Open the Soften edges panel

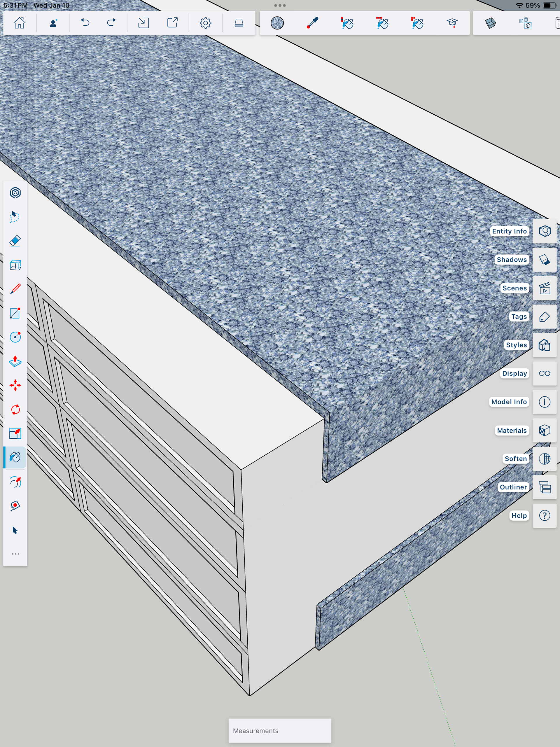tap(545, 459)
